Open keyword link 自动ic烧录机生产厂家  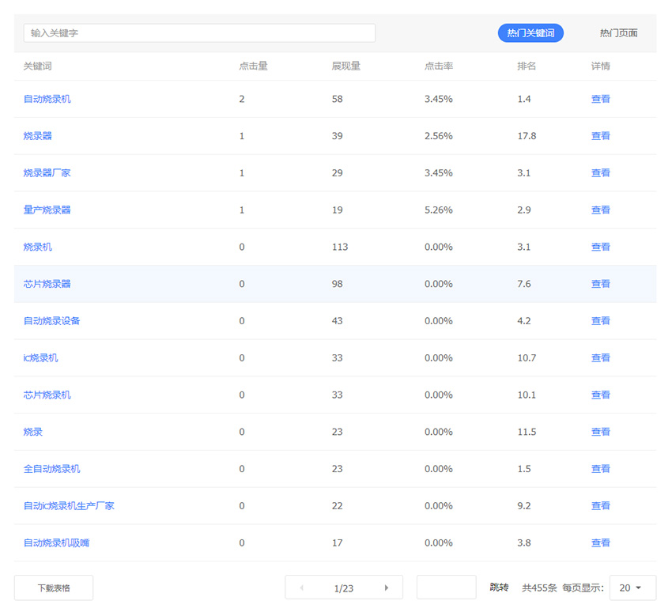click(x=69, y=506)
